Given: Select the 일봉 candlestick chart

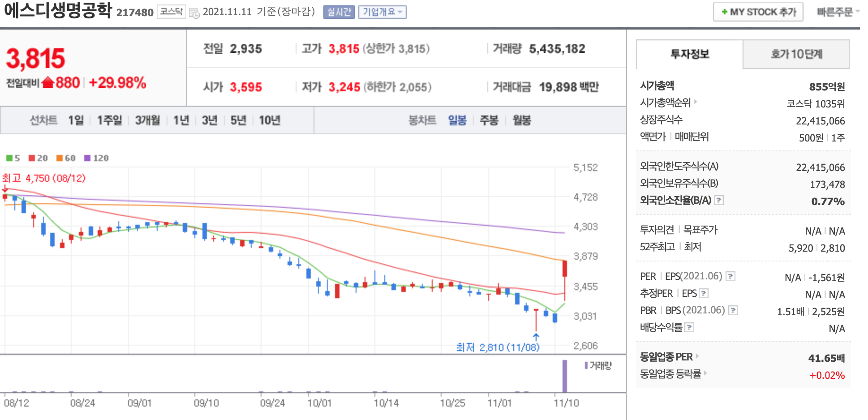Looking at the screenshot, I should pos(457,120).
